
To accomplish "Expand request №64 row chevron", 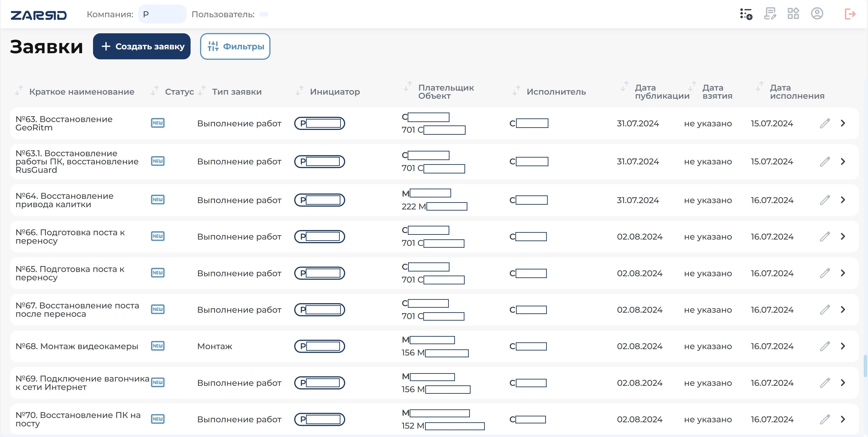I will click(843, 200).
